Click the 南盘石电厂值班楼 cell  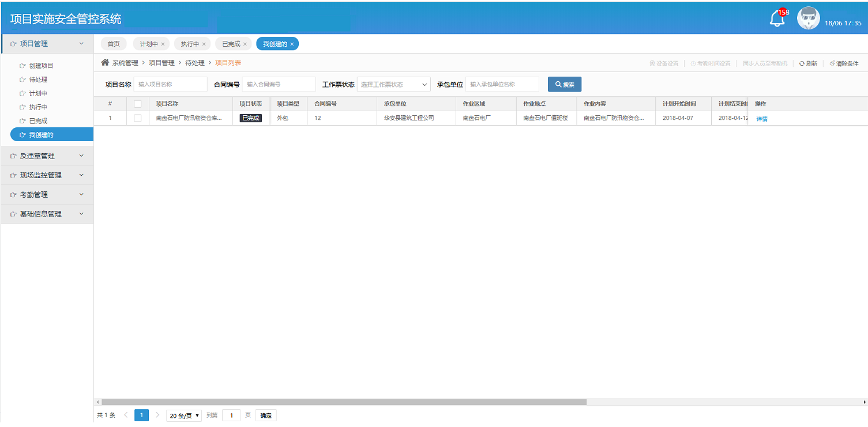coord(546,118)
